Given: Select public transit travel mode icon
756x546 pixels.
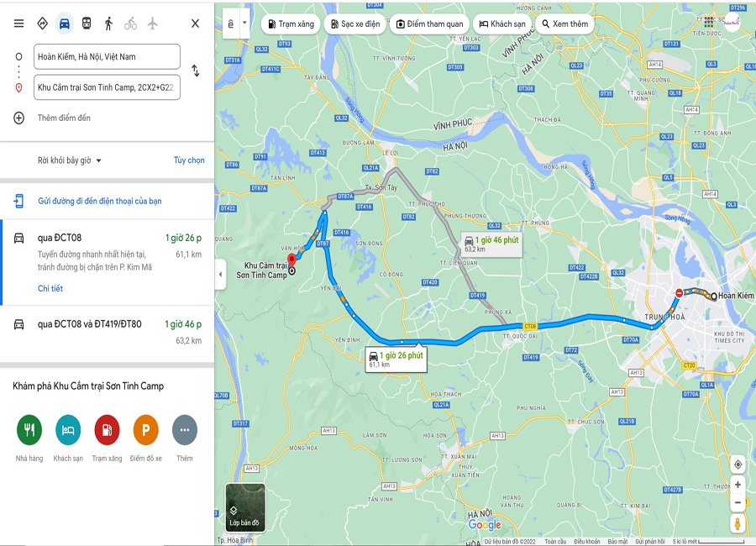Looking at the screenshot, I should pos(87,24).
